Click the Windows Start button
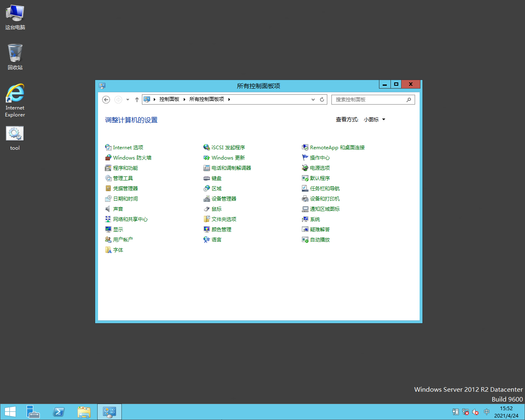The width and height of the screenshot is (525, 420). 10,412
